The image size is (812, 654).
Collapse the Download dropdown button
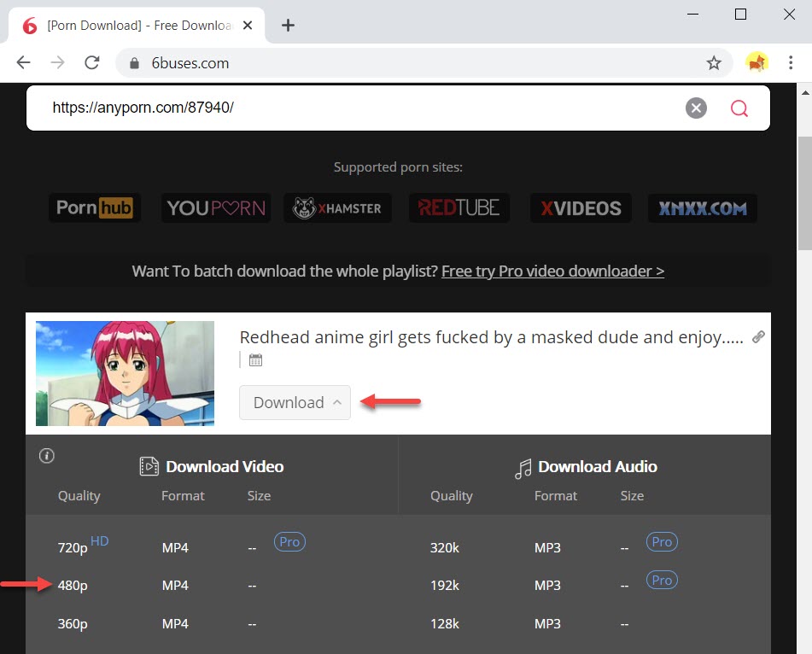coord(295,402)
